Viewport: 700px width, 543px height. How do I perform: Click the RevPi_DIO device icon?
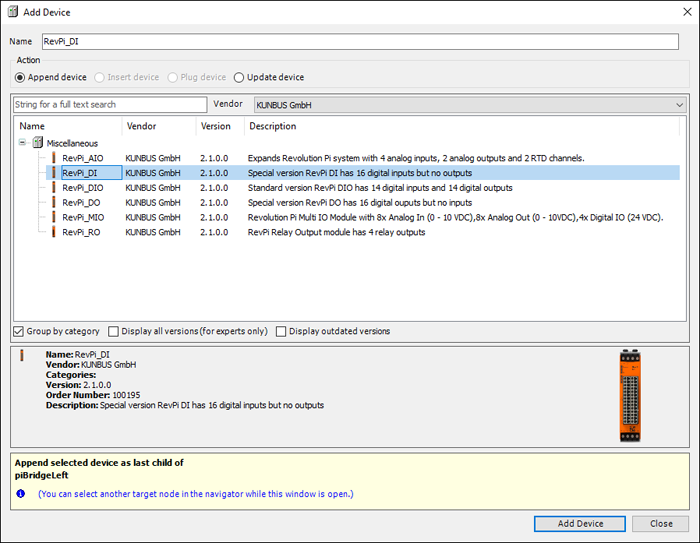(54, 187)
